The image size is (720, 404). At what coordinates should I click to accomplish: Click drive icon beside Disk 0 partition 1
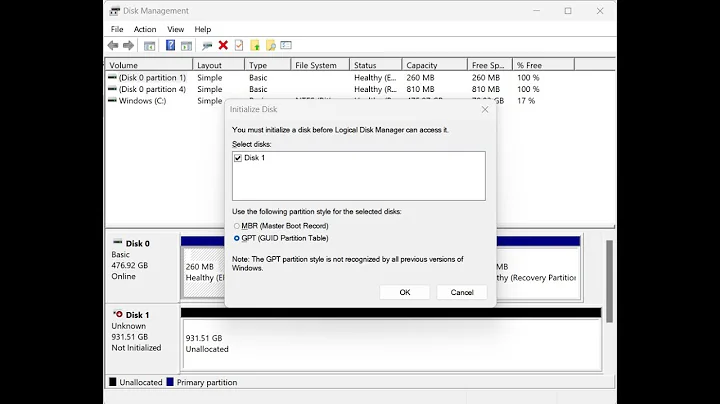coord(112,77)
